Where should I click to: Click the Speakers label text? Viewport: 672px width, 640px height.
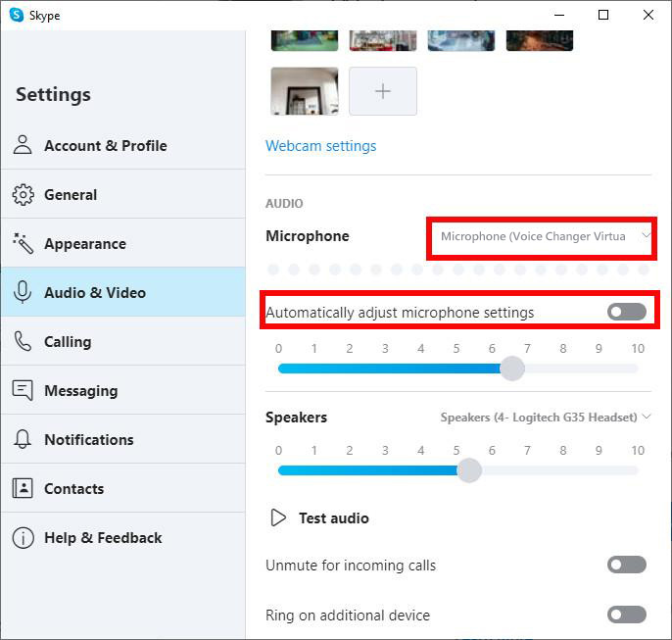[x=296, y=418]
